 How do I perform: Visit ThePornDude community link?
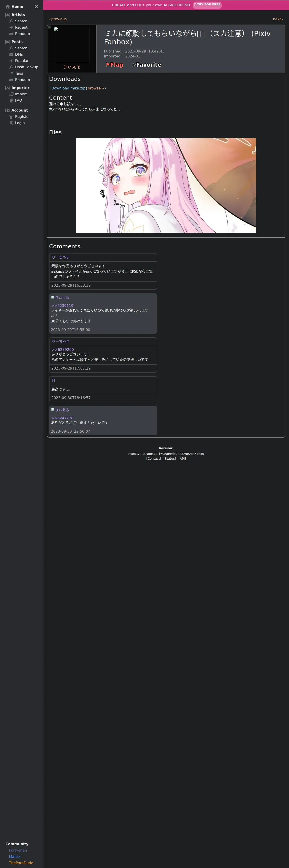tap(21, 863)
